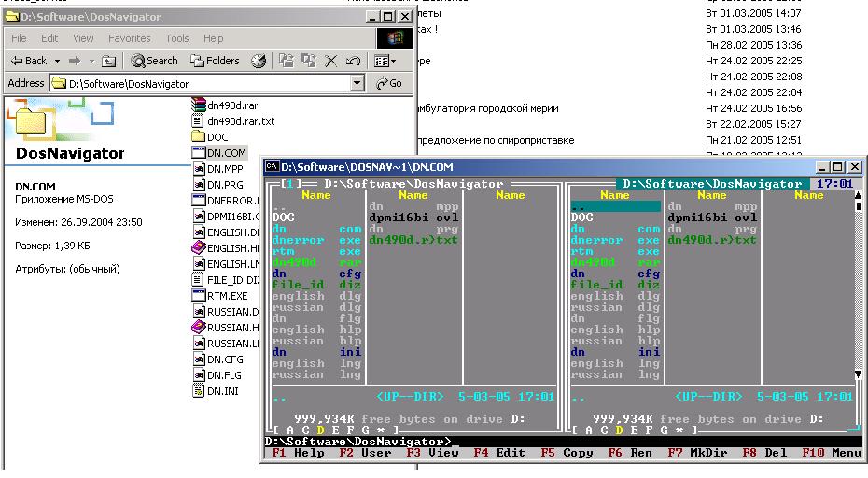Open the Views dropdown button
The image size is (868, 478).
coord(385,61)
